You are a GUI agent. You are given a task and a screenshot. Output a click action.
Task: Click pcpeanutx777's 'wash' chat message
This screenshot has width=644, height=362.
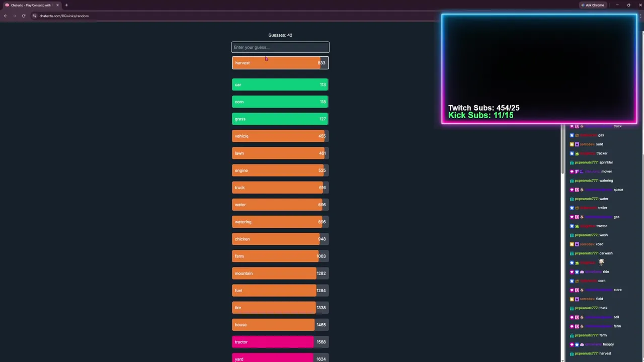tap(603, 235)
